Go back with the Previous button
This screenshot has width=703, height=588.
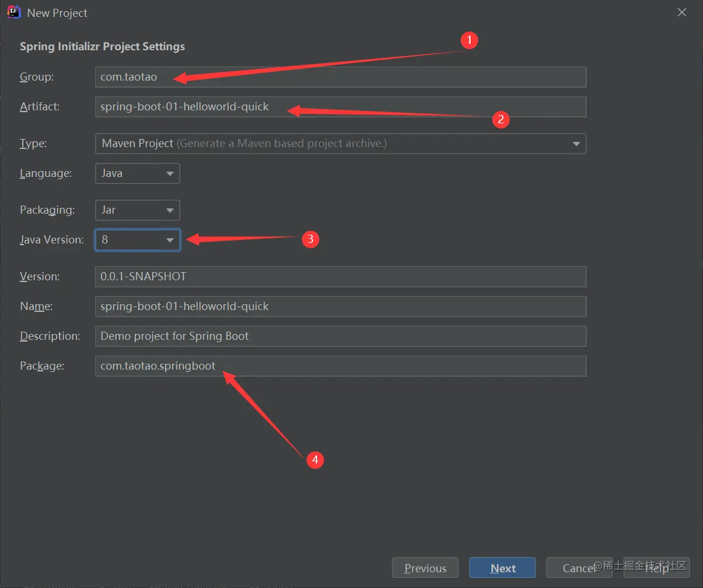426,568
